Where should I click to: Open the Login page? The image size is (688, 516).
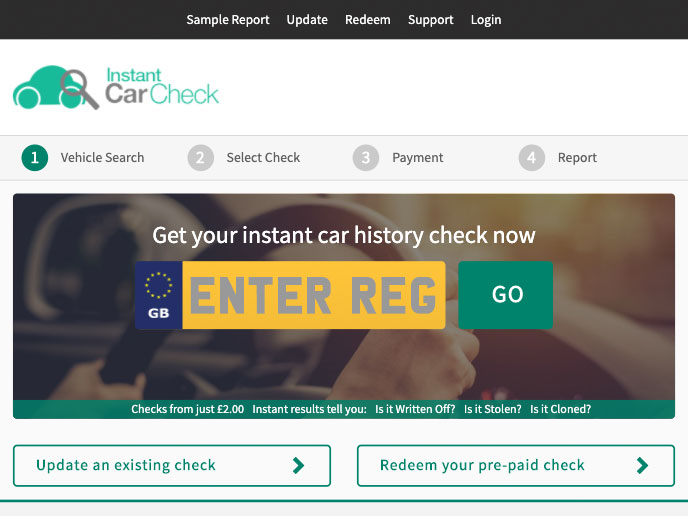(486, 20)
